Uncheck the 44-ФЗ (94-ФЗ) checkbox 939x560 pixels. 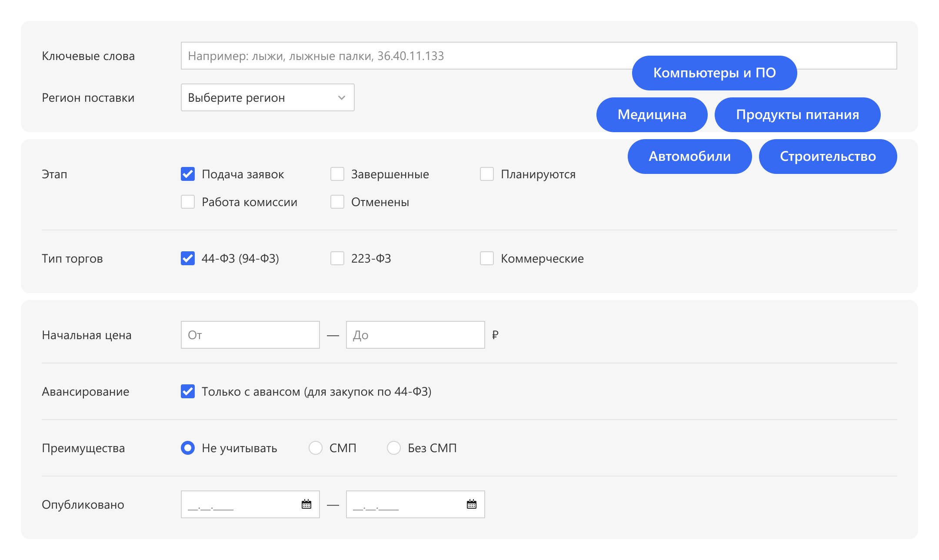188,259
